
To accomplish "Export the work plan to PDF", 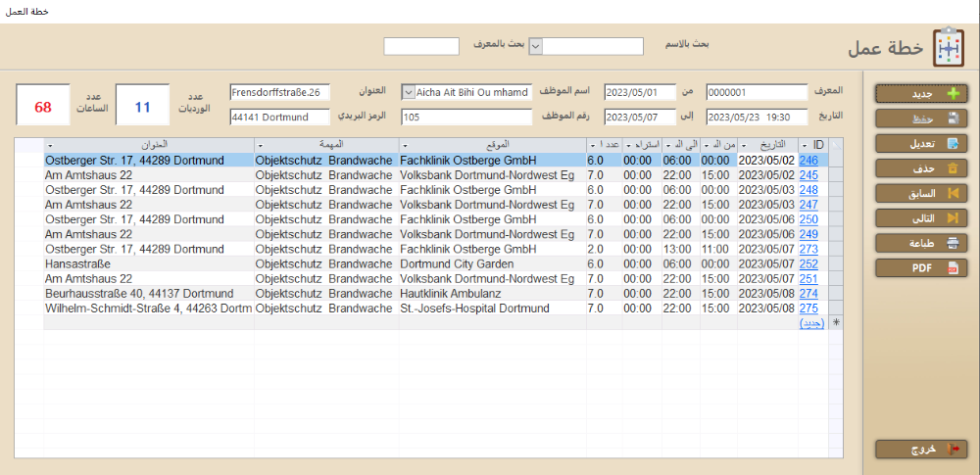I will click(x=921, y=267).
